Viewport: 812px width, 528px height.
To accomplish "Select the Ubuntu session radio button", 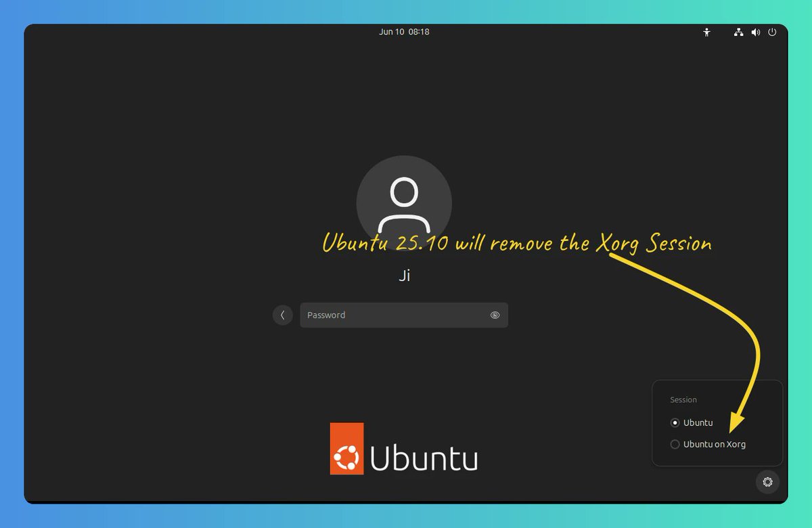I will point(675,422).
